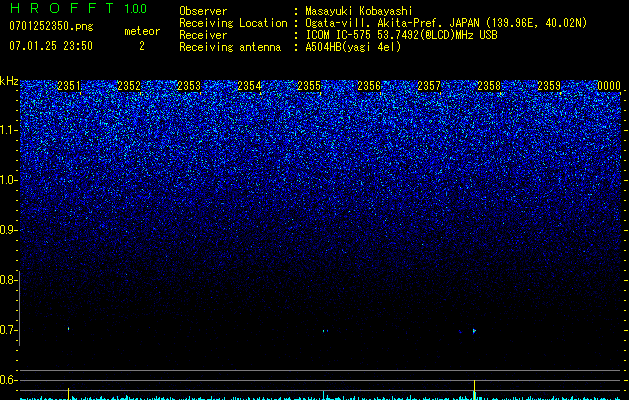Click the meteor count label
629x400 pixels.
point(142,31)
